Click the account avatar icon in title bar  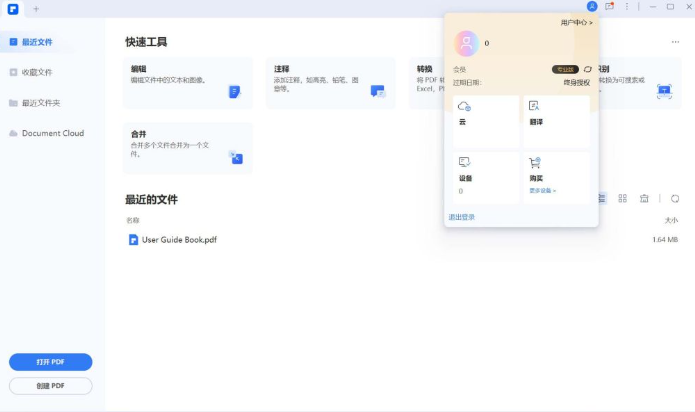click(x=593, y=7)
